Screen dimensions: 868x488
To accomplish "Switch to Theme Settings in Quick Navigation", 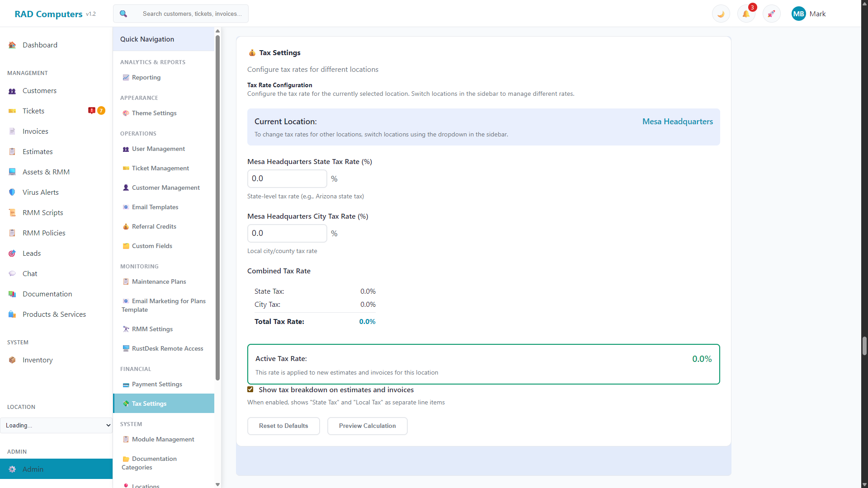I will 154,113.
